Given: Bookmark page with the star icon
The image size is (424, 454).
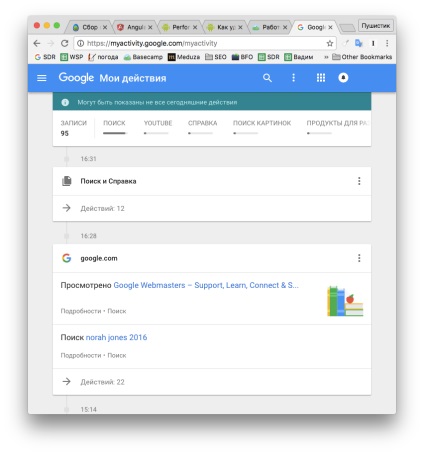Looking at the screenshot, I should (330, 43).
